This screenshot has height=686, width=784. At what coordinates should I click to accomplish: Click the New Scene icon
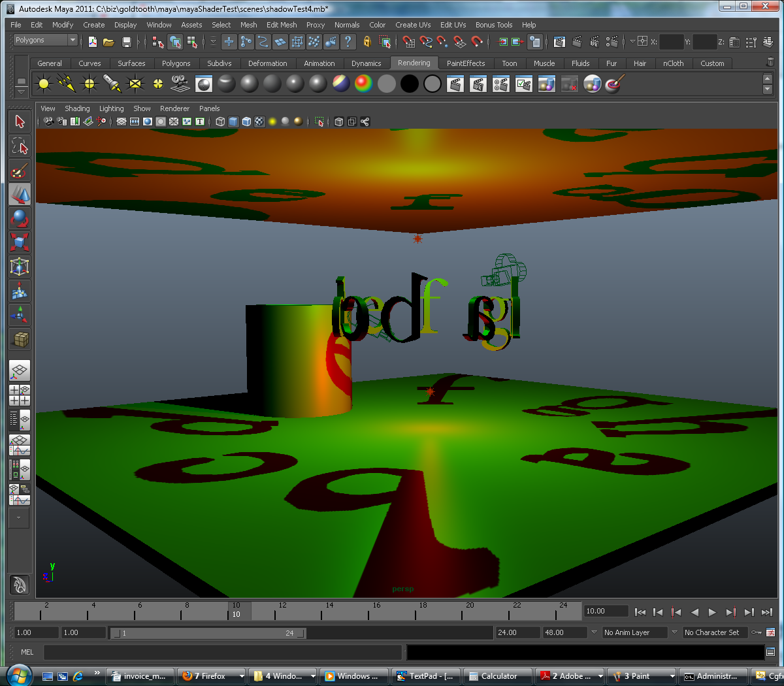(x=93, y=42)
